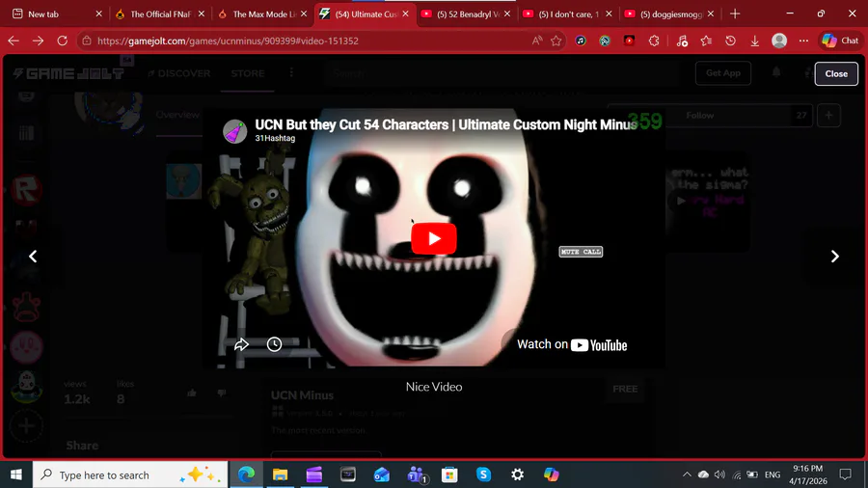
Task: Click the music note extension icon
Action: (x=581, y=41)
